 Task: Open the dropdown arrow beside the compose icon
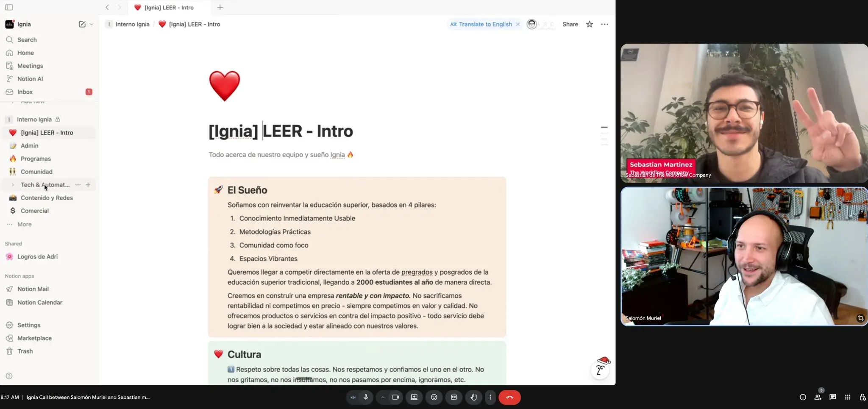click(x=92, y=24)
